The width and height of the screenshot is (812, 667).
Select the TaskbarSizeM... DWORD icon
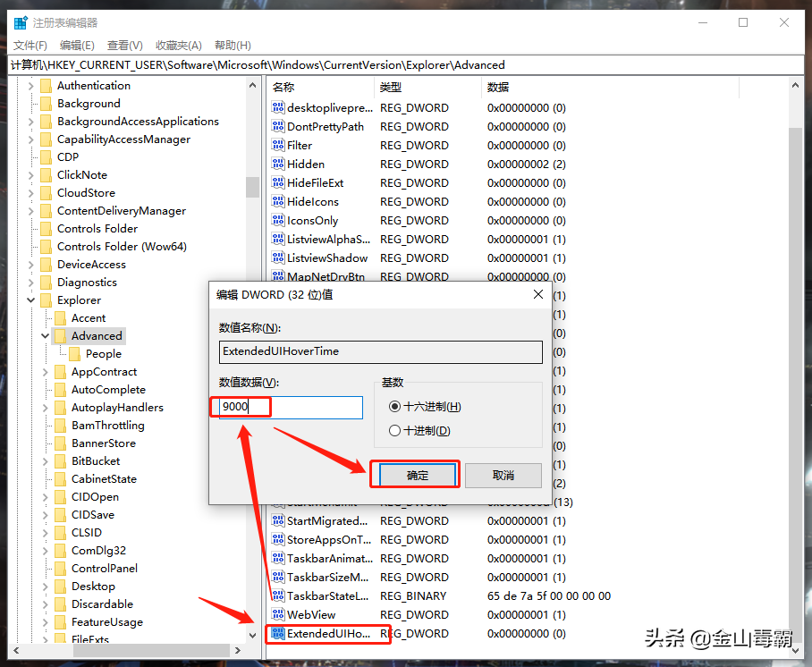tap(278, 577)
